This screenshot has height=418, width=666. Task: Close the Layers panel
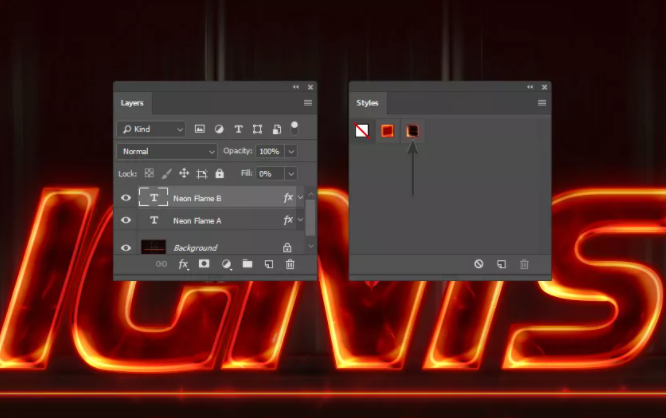[310, 87]
